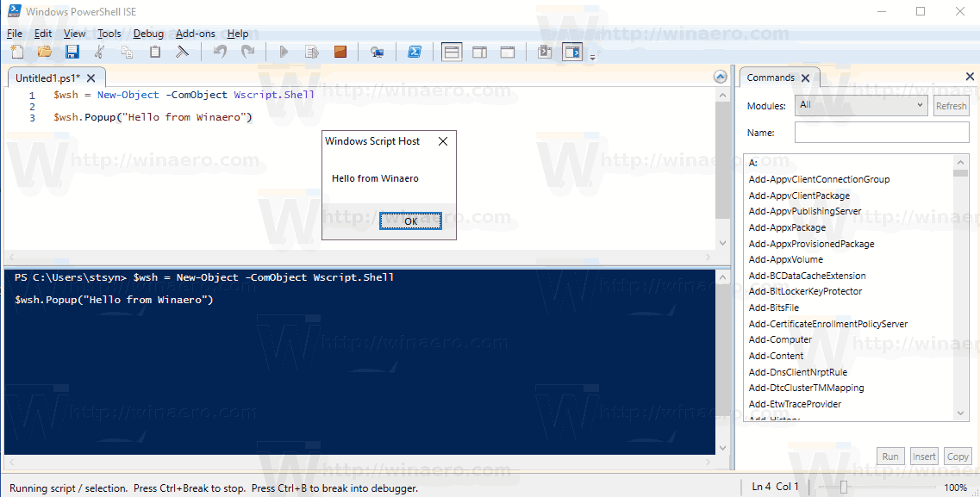Select Add-DtcClusterTMMapping command
Viewport: 980px width, 497px height.
tap(806, 387)
